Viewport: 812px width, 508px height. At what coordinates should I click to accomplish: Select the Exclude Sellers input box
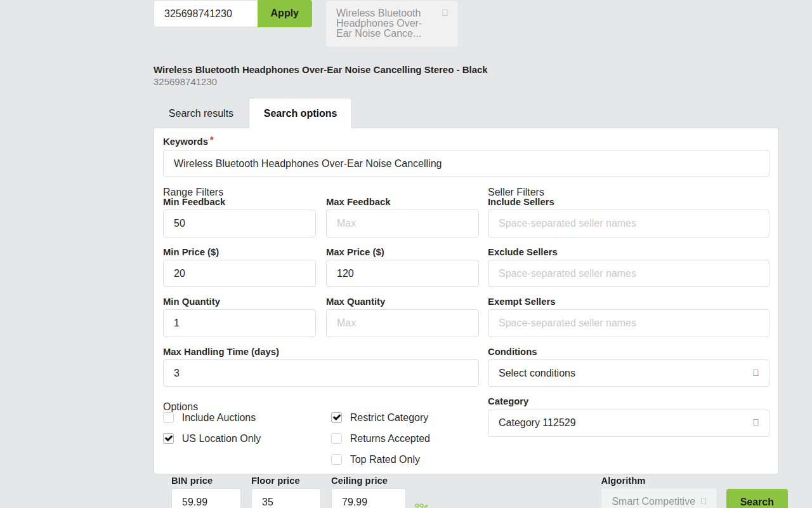pyautogui.click(x=628, y=274)
